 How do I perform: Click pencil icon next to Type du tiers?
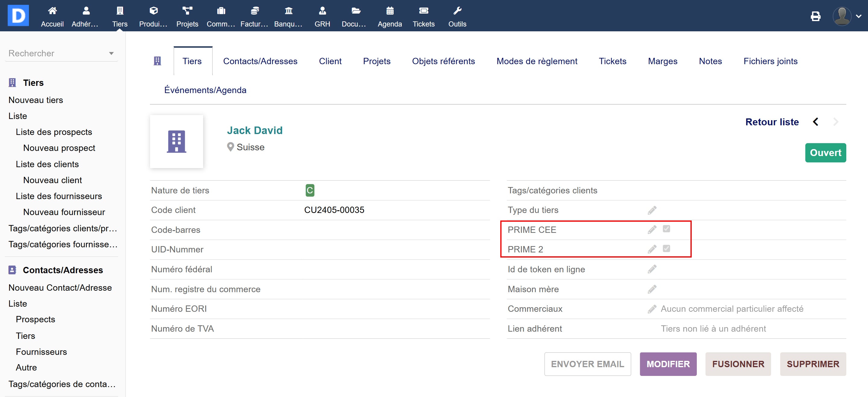[652, 210]
